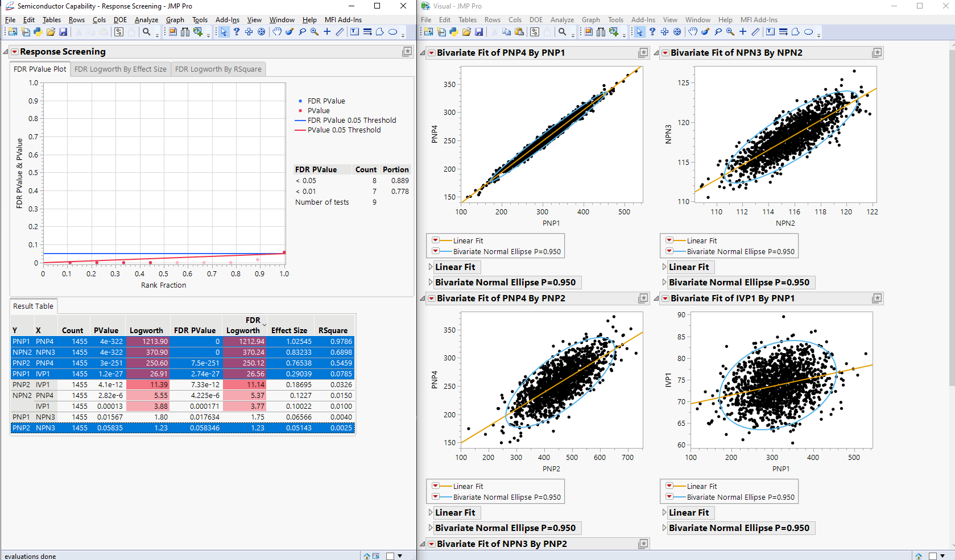
Task: Toggle the status checkbox at bottom of Response Screening window
Action: pyautogui.click(x=390, y=556)
